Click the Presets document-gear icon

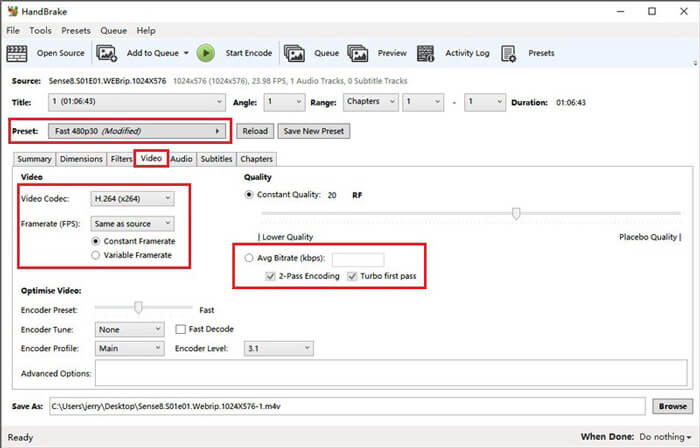coord(508,54)
